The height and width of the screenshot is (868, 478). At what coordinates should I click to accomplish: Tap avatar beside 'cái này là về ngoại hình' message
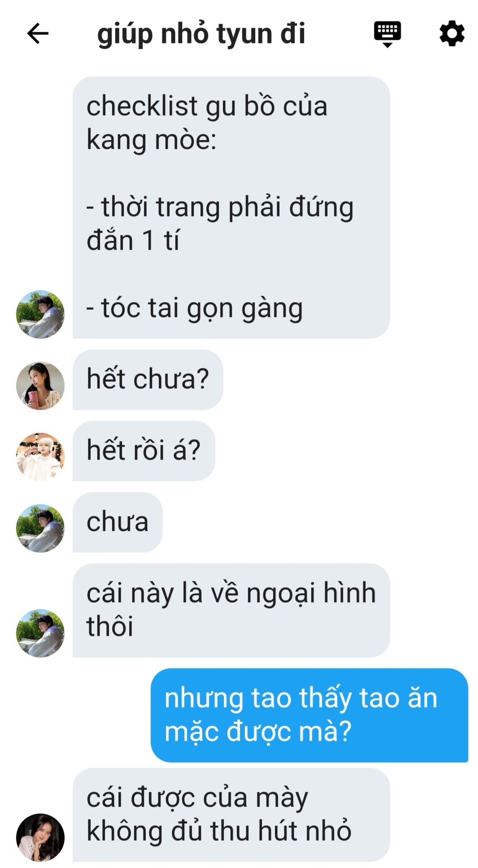(40, 633)
